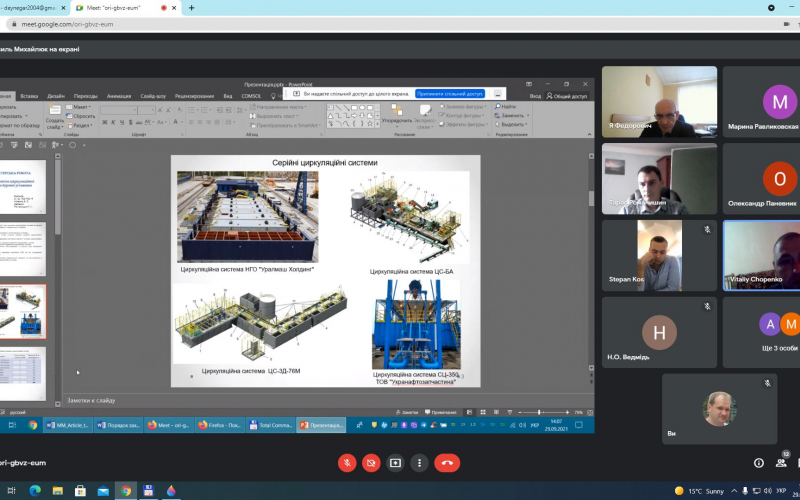
Task: Open Дизайн tab in shared PowerPoint
Action: [56, 96]
